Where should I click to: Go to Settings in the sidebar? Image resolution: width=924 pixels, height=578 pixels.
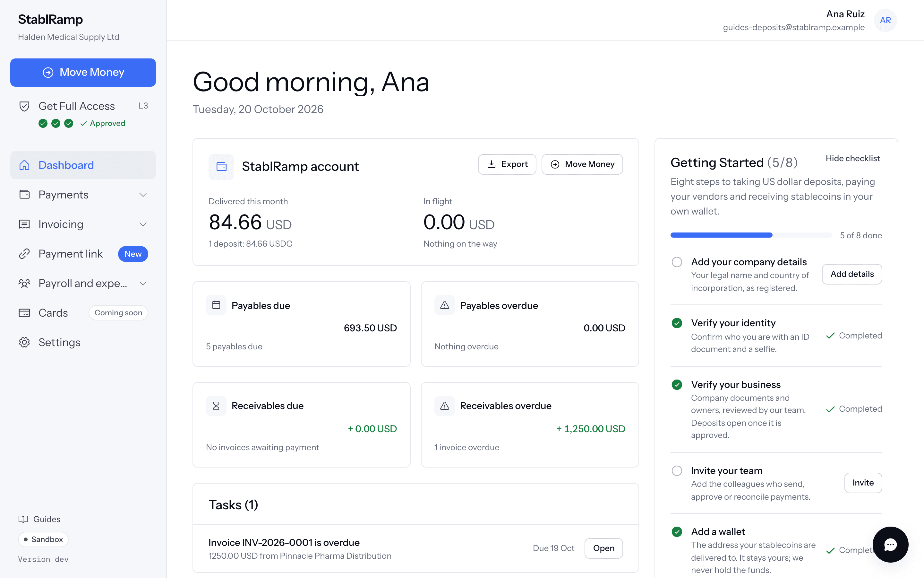click(83, 343)
